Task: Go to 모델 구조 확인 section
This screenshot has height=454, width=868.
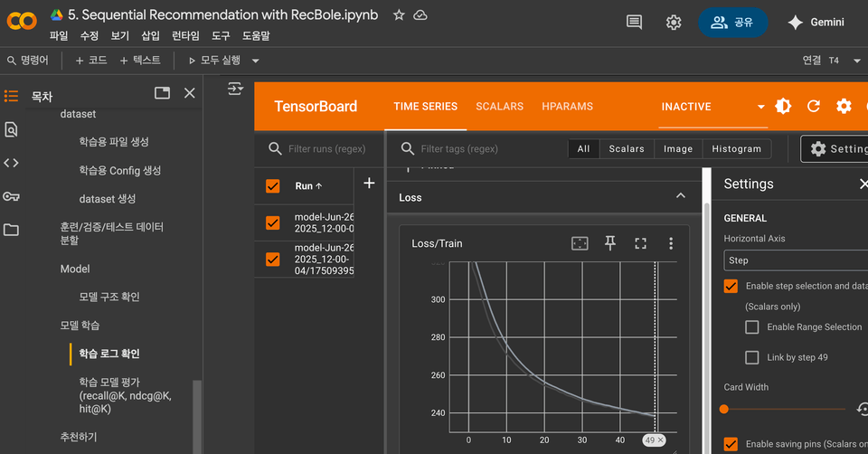Action: 109,297
